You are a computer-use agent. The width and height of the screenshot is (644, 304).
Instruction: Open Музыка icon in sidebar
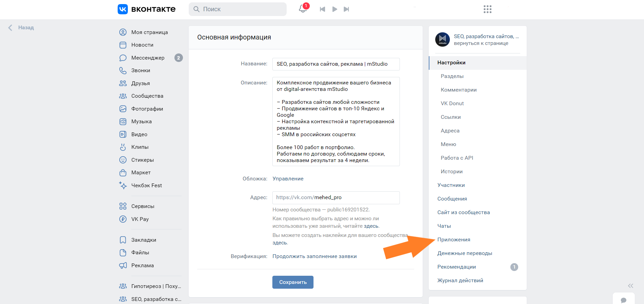click(123, 122)
